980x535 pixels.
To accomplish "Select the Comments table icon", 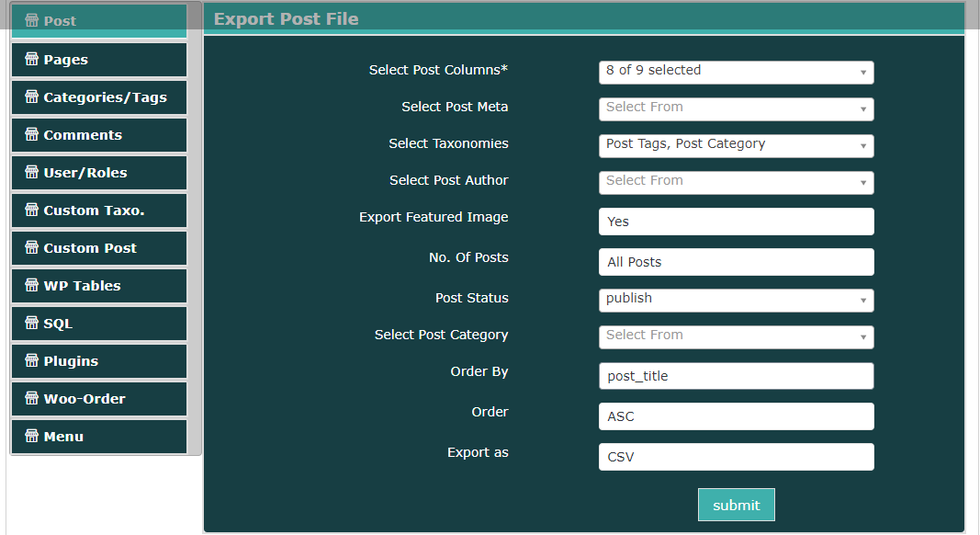I will coord(32,134).
